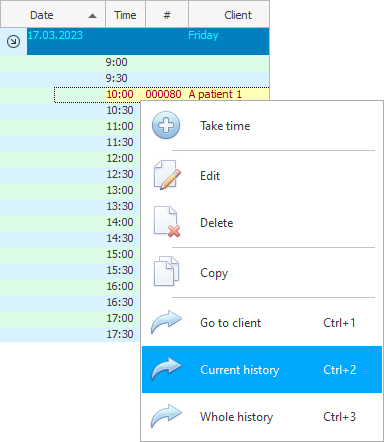This screenshot has width=384, height=442.
Task: Select Delete menu entry
Action: (x=262, y=222)
